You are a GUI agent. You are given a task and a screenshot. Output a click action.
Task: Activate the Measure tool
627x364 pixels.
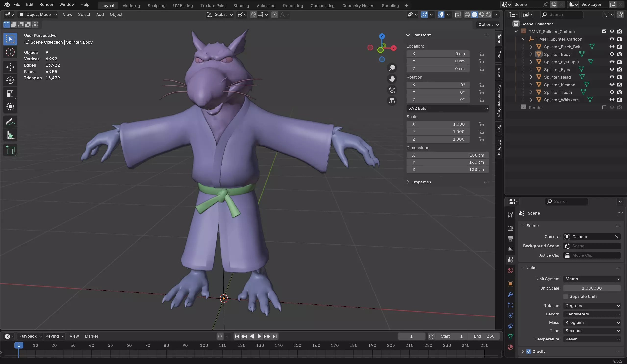pyautogui.click(x=10, y=135)
